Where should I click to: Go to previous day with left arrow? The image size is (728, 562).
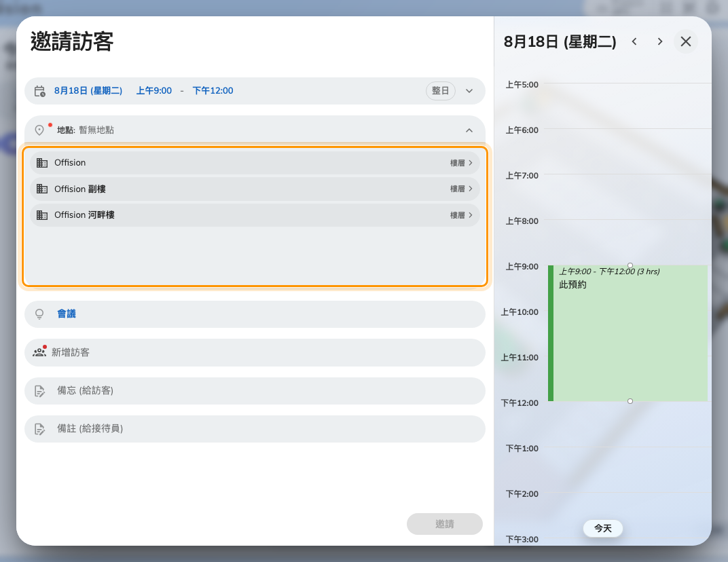click(634, 42)
